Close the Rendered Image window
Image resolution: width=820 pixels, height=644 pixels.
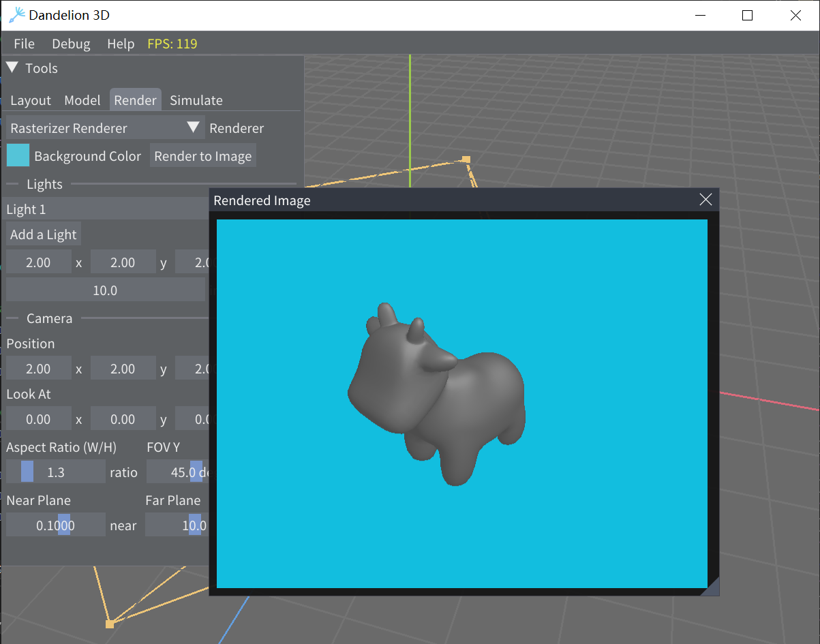705,200
